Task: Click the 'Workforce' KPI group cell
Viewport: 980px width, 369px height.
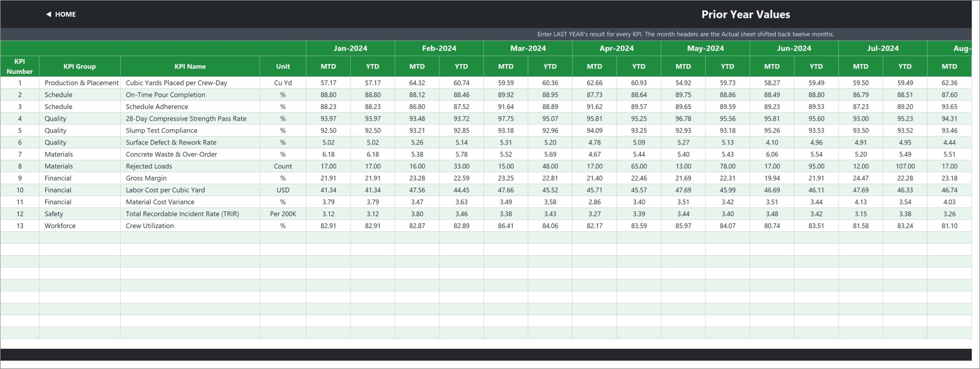Action: click(x=80, y=225)
